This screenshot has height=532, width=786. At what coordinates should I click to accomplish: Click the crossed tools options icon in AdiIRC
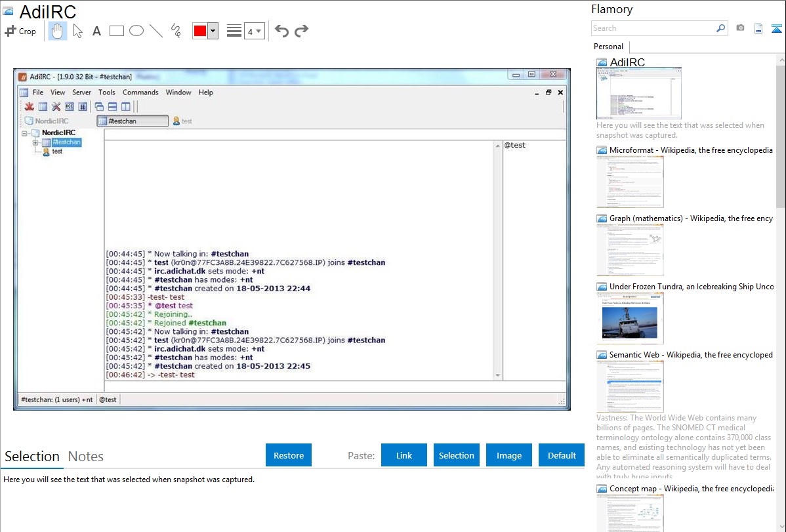point(56,106)
